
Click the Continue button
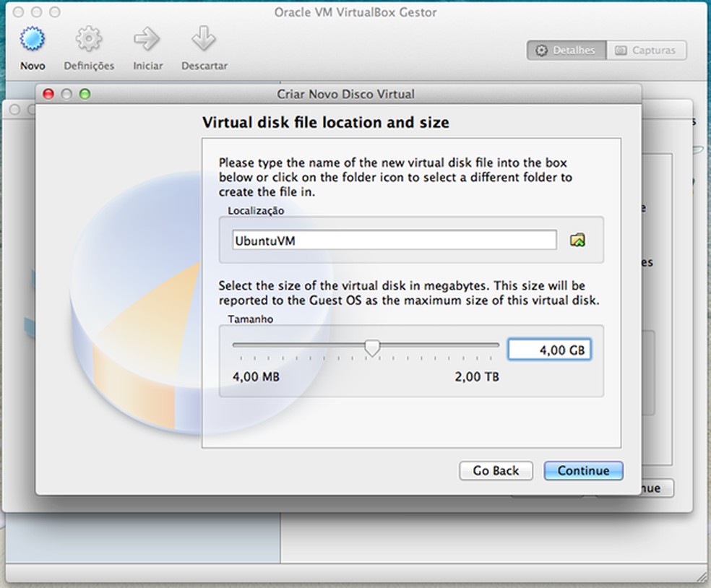tap(584, 470)
